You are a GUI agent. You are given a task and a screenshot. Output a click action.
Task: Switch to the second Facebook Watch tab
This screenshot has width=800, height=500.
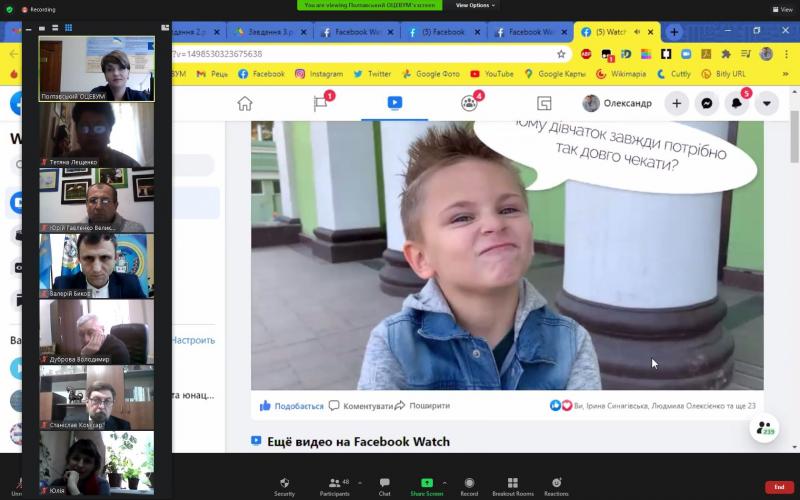pyautogui.click(x=530, y=32)
